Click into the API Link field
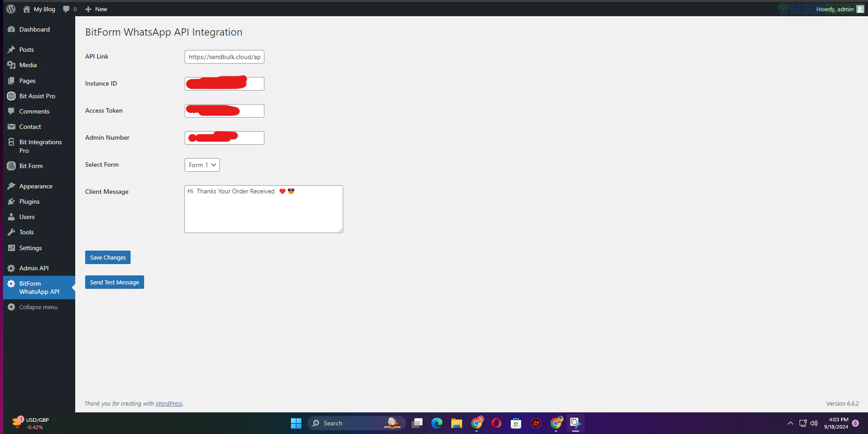 pos(224,57)
